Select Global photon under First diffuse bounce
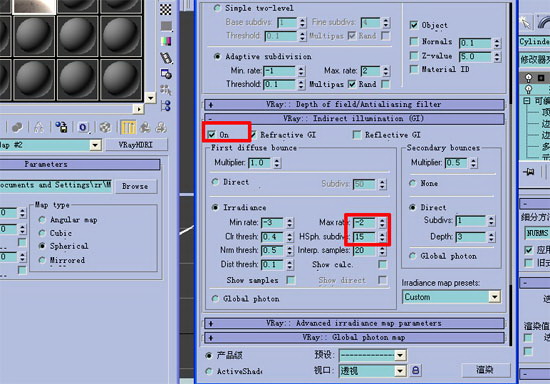550x384 pixels. pyautogui.click(x=215, y=299)
